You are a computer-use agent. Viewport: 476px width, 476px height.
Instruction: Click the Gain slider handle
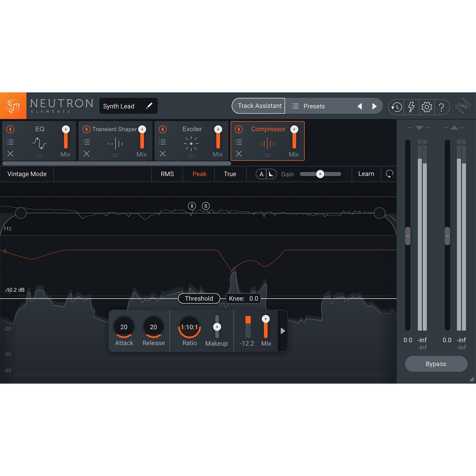320,174
